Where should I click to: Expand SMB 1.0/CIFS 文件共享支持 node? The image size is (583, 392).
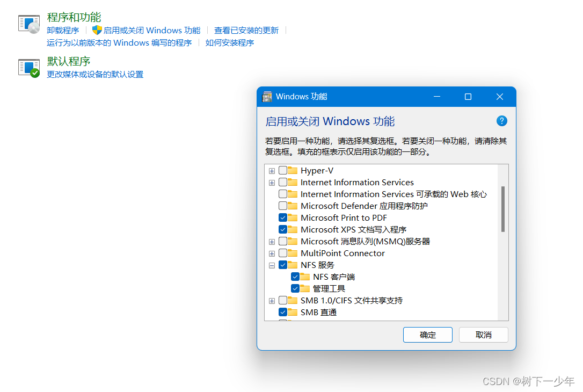272,301
